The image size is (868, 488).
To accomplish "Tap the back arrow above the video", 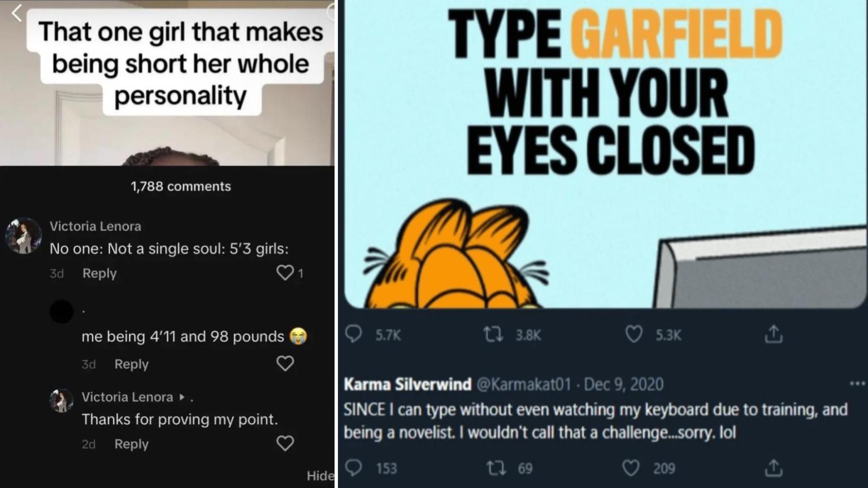I will [17, 13].
